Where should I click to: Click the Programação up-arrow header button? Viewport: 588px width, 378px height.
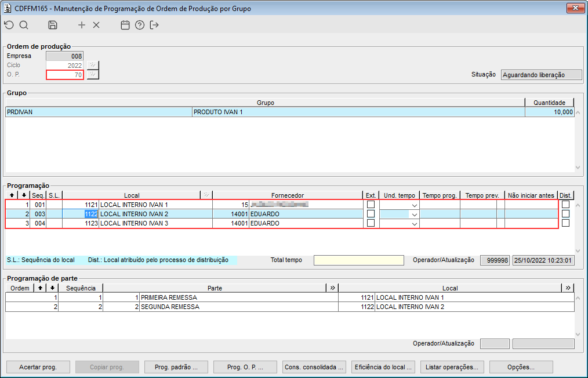tap(12, 195)
